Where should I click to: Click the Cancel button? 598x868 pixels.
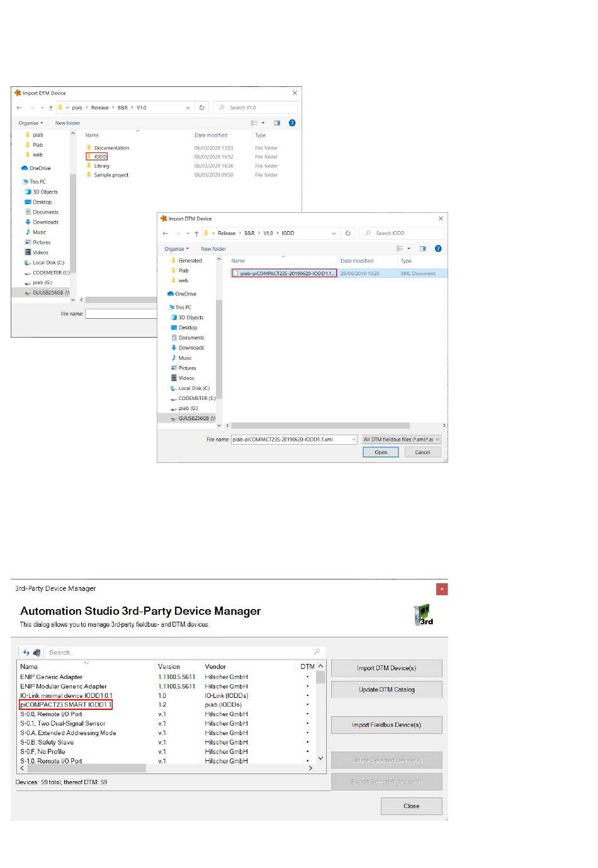pyautogui.click(x=422, y=452)
